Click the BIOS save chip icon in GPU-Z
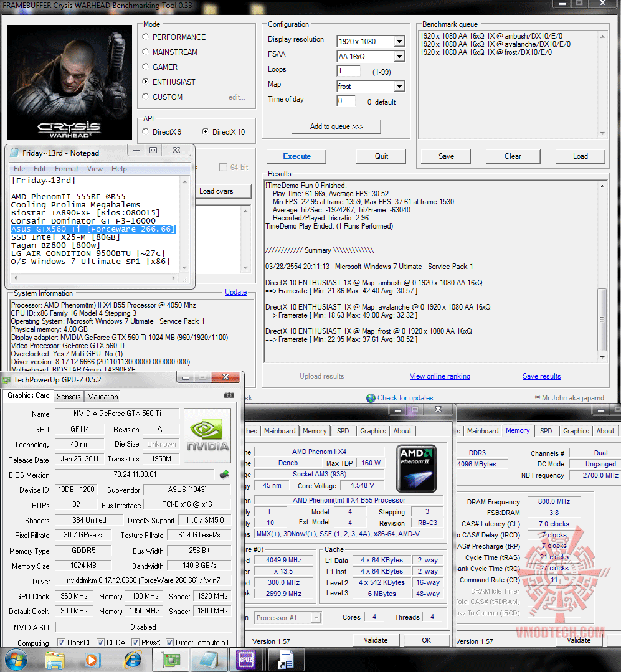Screen dimensions: 621x672 pos(224,474)
